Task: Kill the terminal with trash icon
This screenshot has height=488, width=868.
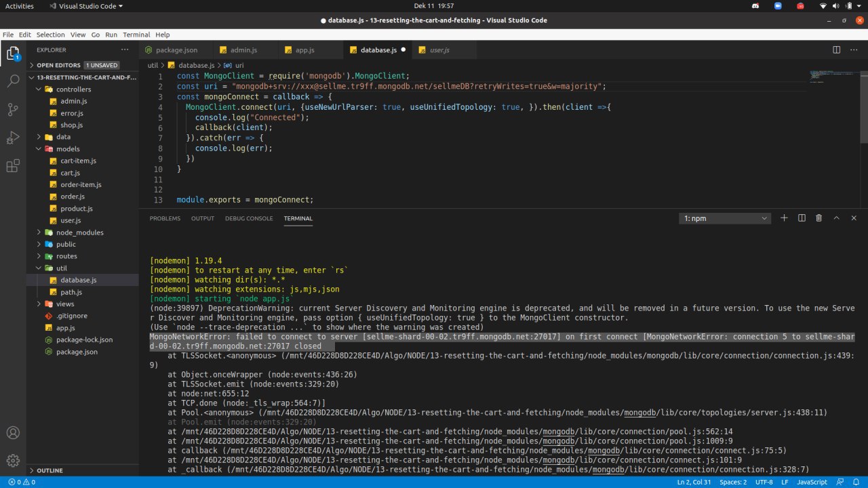Action: coord(818,218)
